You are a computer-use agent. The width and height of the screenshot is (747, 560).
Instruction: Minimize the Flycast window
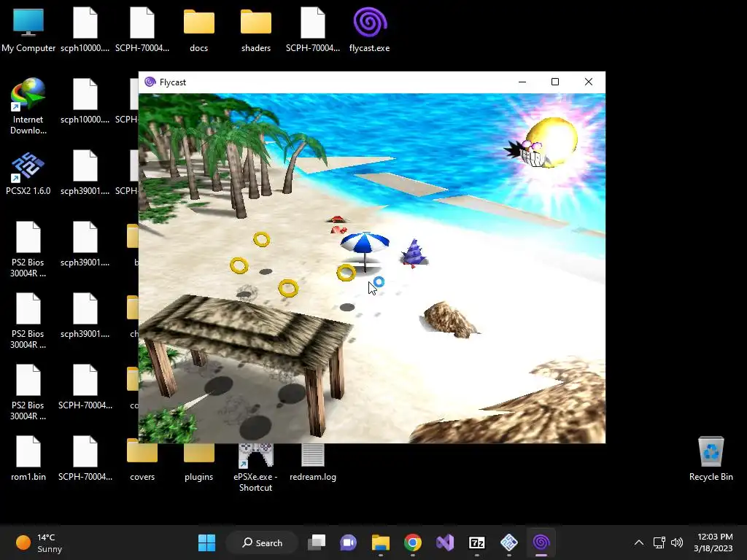click(522, 82)
